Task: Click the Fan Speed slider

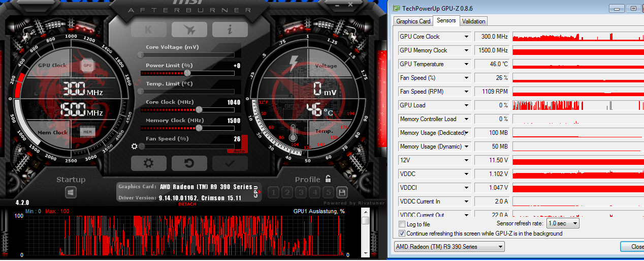Action: tap(187, 146)
